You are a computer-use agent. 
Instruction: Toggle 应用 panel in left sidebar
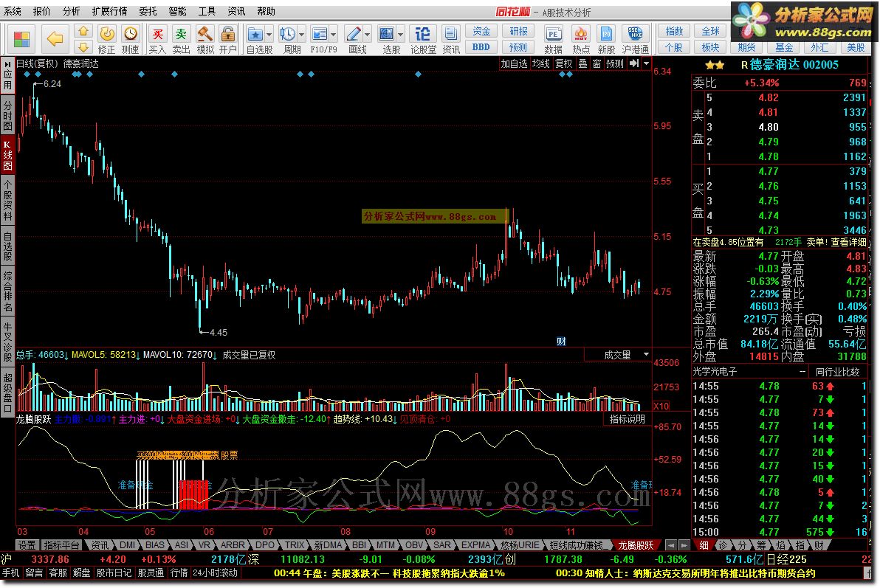(x=7, y=75)
